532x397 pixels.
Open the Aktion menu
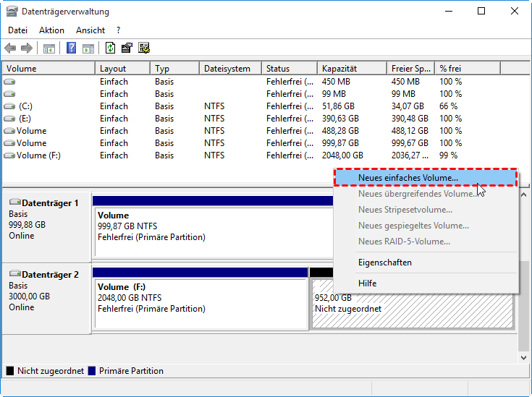(51, 30)
